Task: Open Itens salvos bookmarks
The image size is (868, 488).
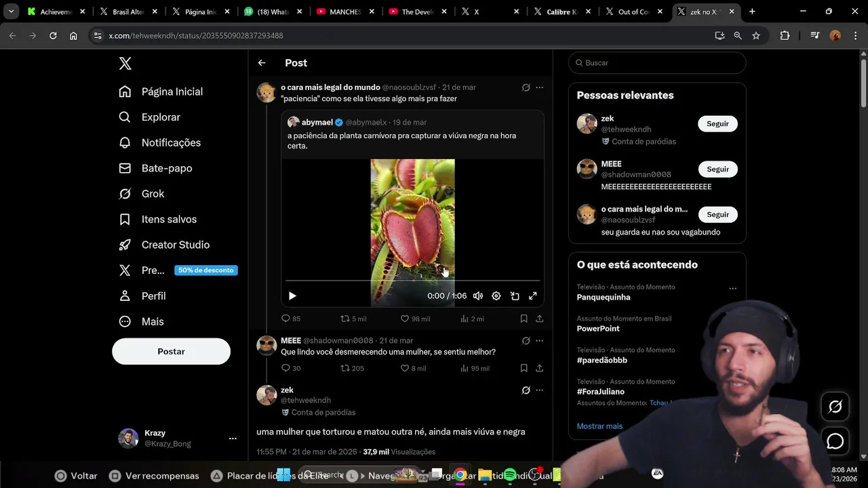Action: point(157,220)
